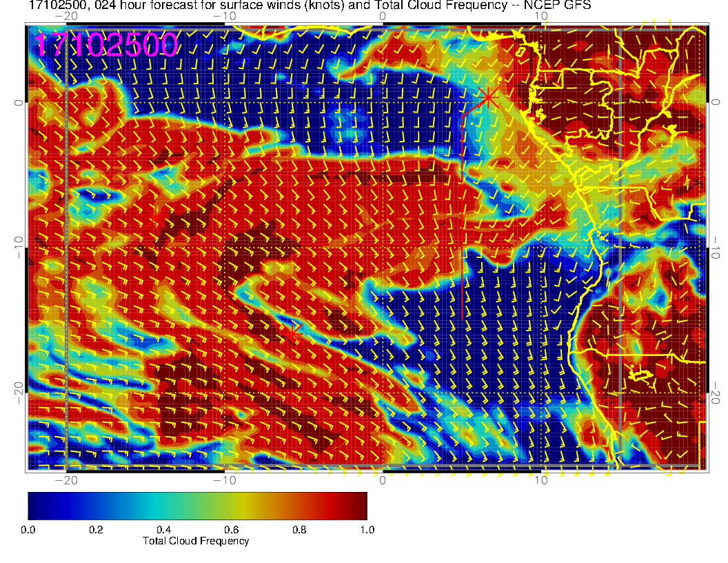Click the 0.6 tick label under the colorbar
This screenshot has height=563, width=728.
232,530
